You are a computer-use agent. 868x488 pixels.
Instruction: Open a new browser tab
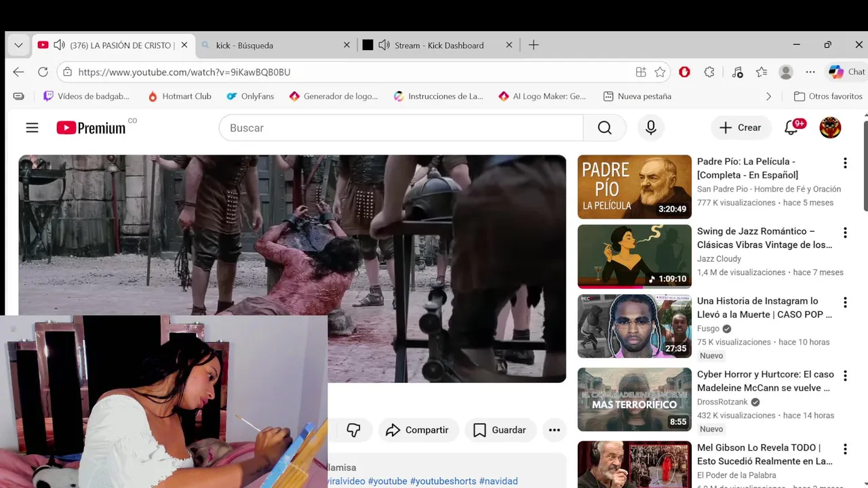[534, 45]
